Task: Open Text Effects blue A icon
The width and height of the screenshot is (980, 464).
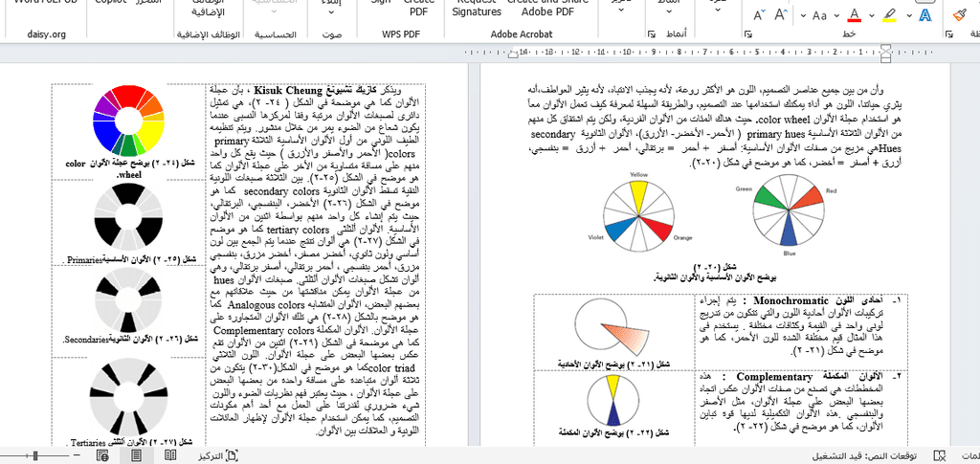Action: 926,15
